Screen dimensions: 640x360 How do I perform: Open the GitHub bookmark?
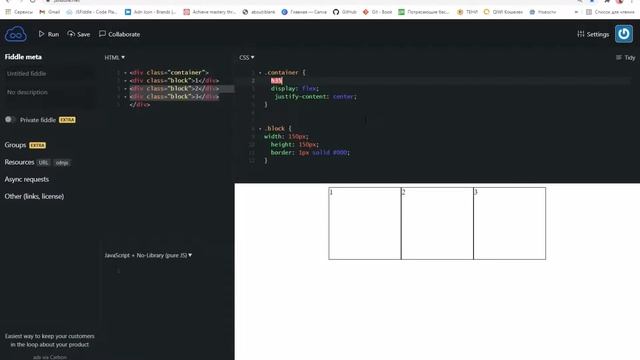point(344,12)
